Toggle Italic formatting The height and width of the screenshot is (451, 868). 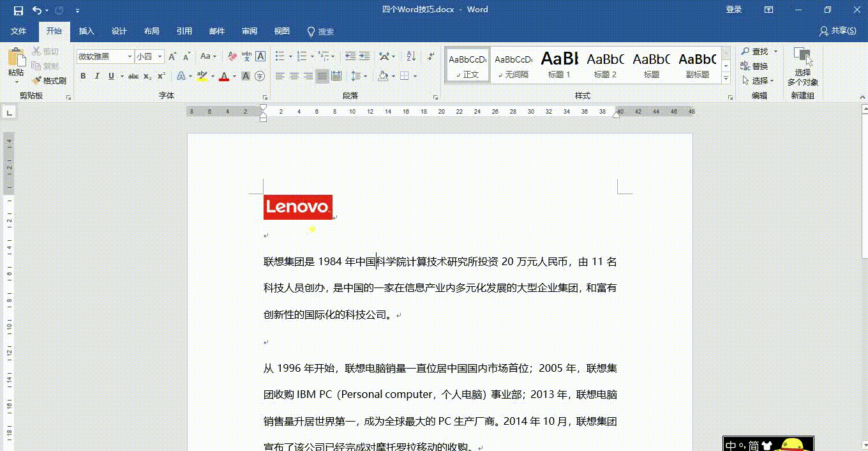pyautogui.click(x=97, y=76)
